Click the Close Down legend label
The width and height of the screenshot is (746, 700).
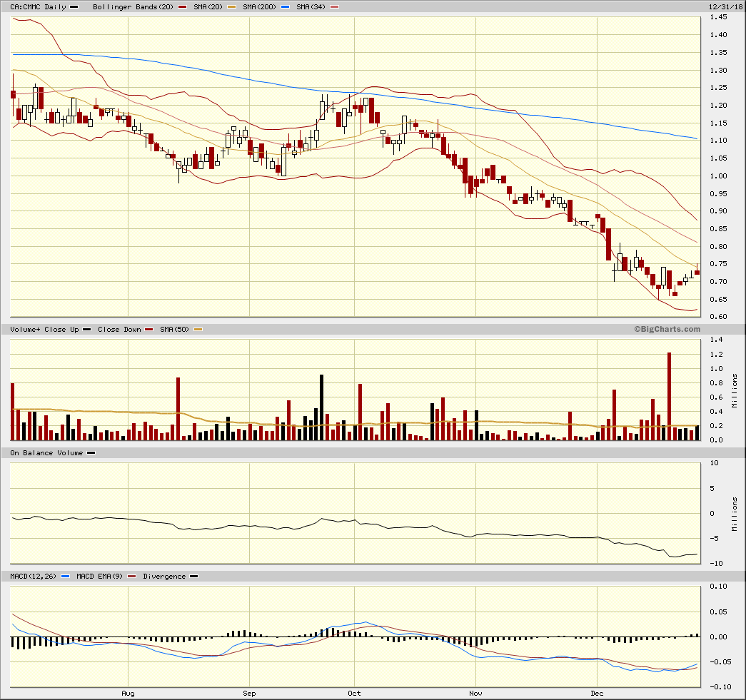[119, 330]
